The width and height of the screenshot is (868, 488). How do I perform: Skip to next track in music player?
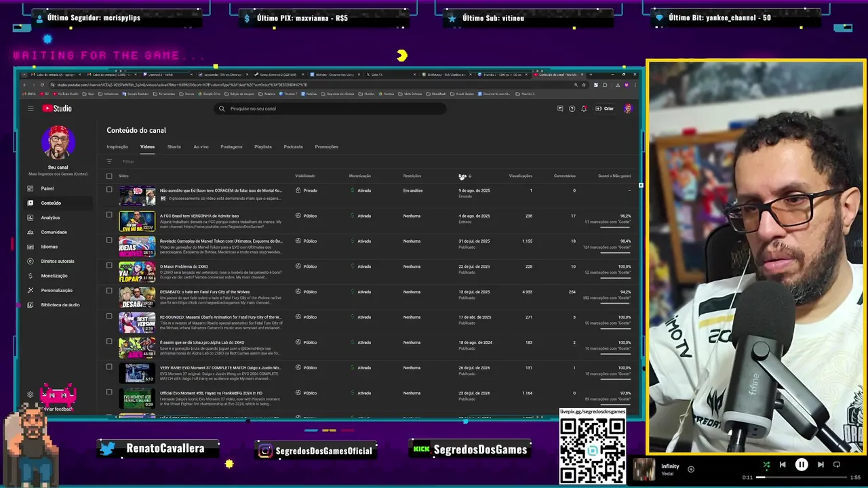pos(821,465)
